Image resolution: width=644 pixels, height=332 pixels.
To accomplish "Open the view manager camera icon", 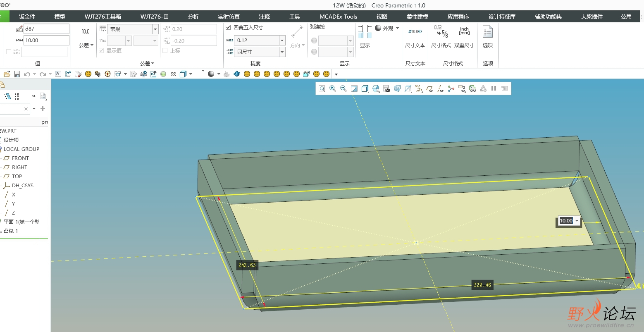I will [386, 88].
